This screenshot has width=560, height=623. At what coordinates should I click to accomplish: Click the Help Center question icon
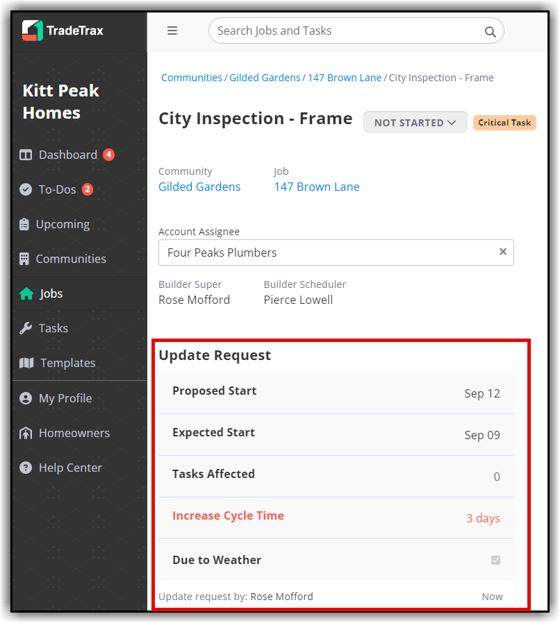26,468
